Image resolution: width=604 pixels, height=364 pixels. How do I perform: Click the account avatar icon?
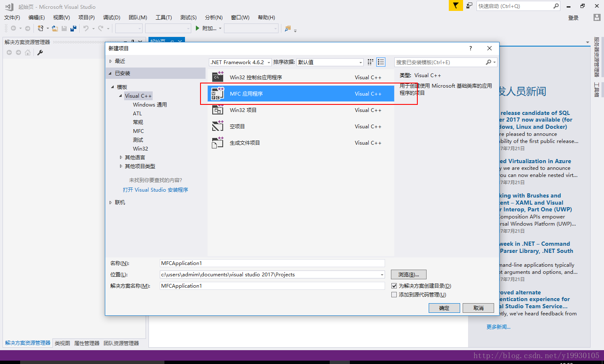(597, 18)
